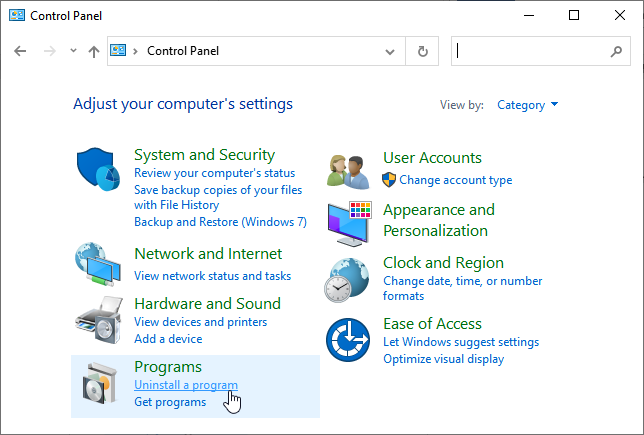Select Uninstall a program link

186,385
